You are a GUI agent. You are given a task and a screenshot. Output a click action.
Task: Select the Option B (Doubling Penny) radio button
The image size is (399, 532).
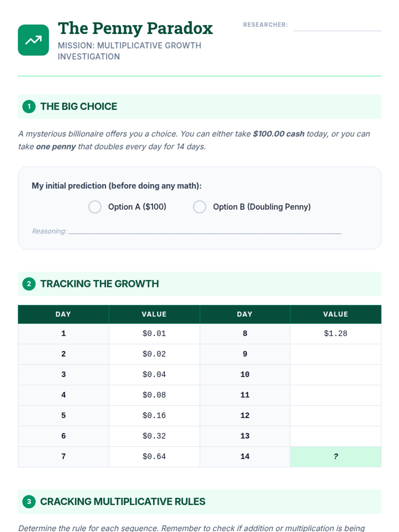[199, 207]
